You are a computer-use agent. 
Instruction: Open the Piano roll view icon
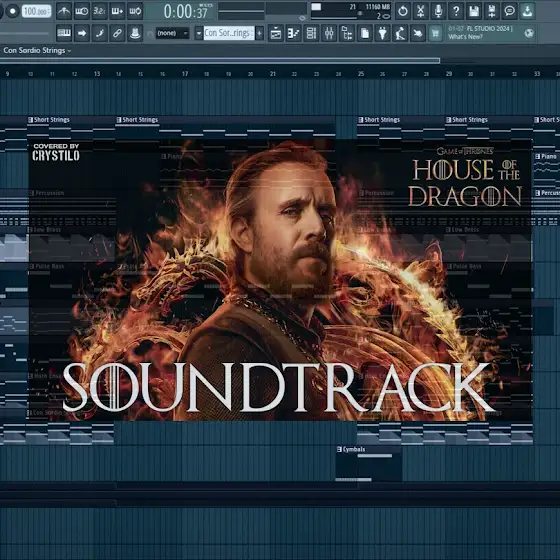294,33
